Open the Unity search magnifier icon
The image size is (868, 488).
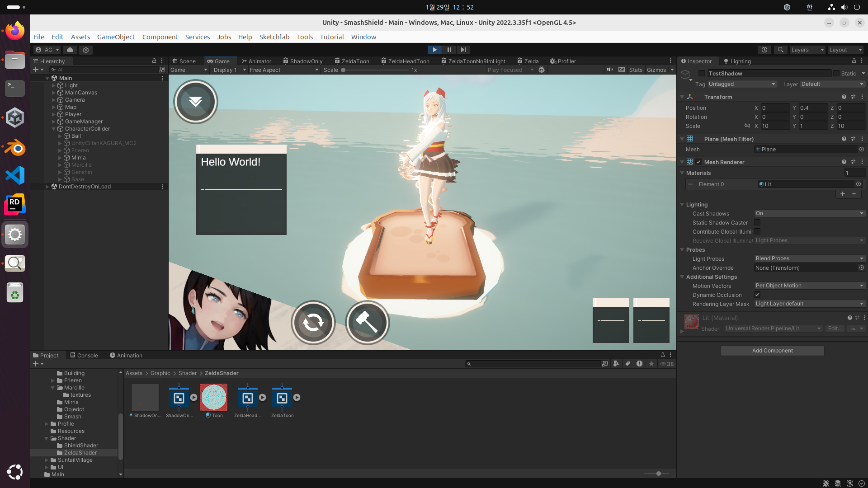(780, 50)
